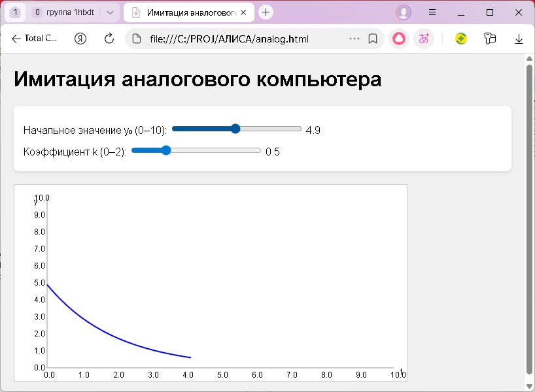Reload the current page

tap(109, 39)
